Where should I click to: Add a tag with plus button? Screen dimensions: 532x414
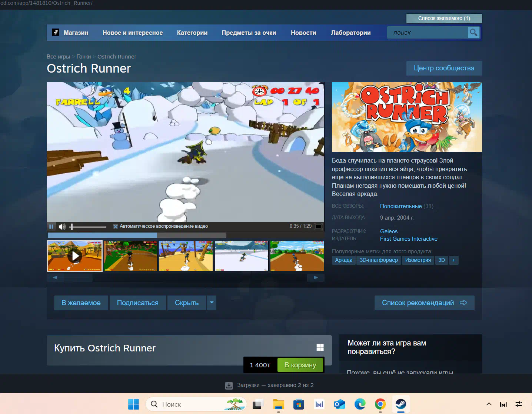pos(454,260)
